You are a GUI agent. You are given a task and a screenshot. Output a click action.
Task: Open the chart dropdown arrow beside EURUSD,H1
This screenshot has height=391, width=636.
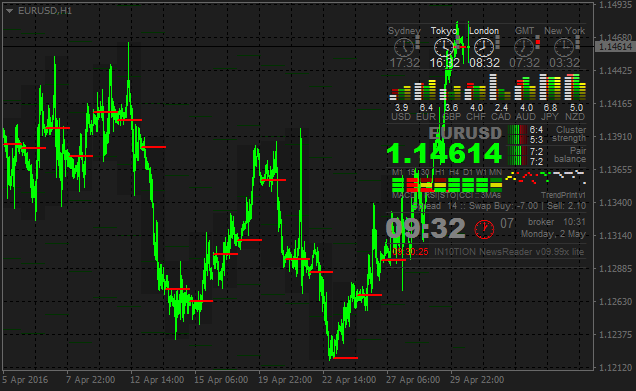coord(9,11)
